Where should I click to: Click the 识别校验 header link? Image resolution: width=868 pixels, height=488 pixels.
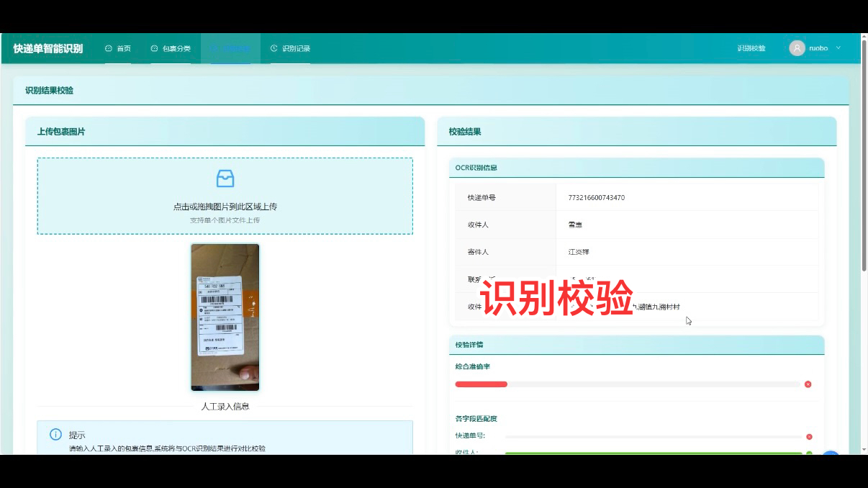[x=751, y=48]
